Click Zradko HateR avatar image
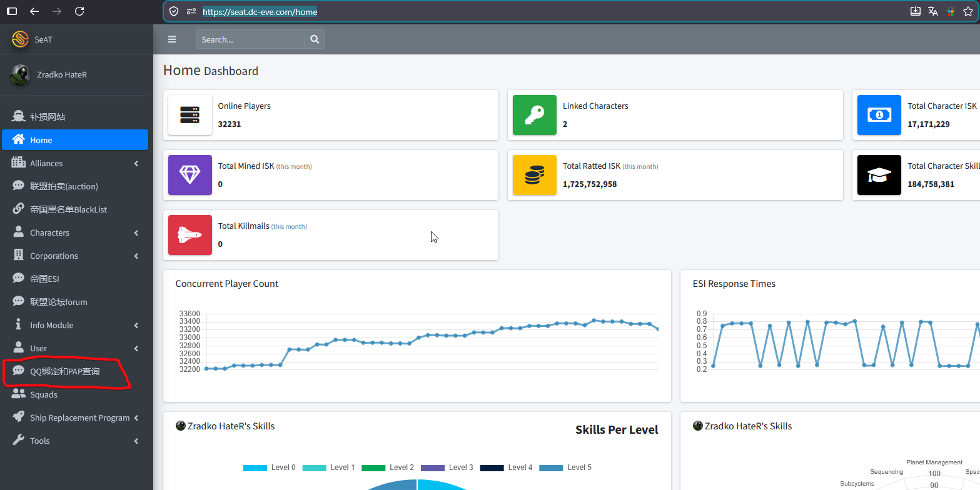The width and height of the screenshot is (980, 490). (20, 74)
